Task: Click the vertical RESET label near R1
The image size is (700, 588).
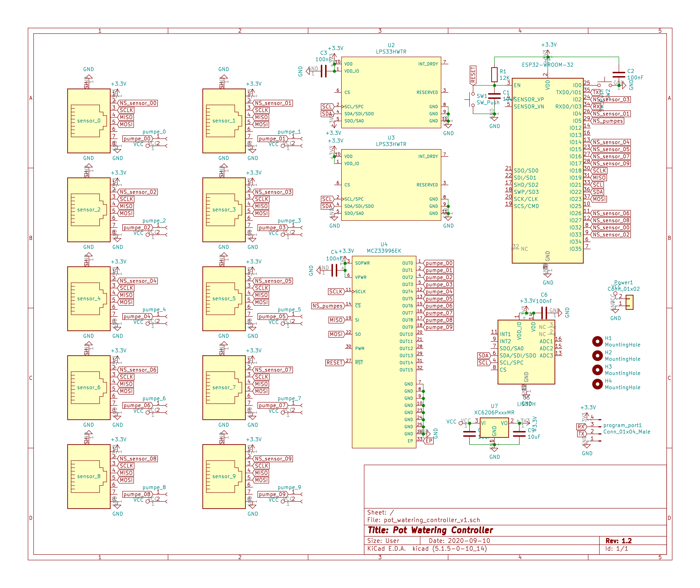Action: (x=473, y=75)
